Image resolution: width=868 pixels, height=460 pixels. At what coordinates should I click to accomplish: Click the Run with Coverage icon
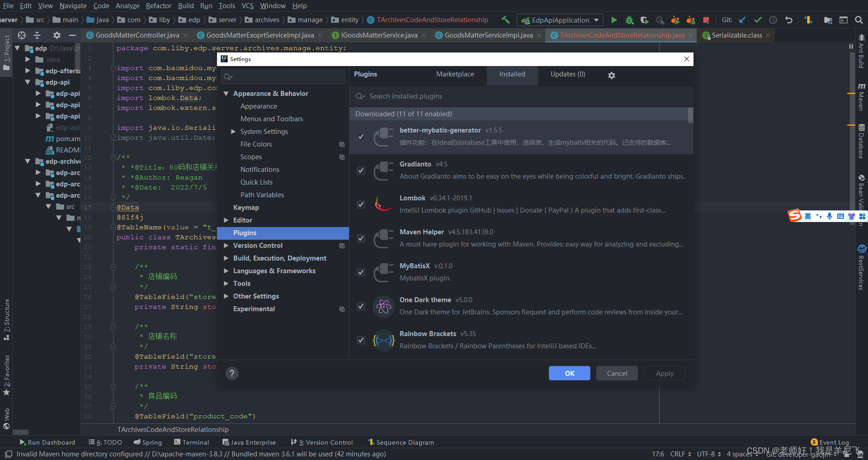pyautogui.click(x=645, y=20)
